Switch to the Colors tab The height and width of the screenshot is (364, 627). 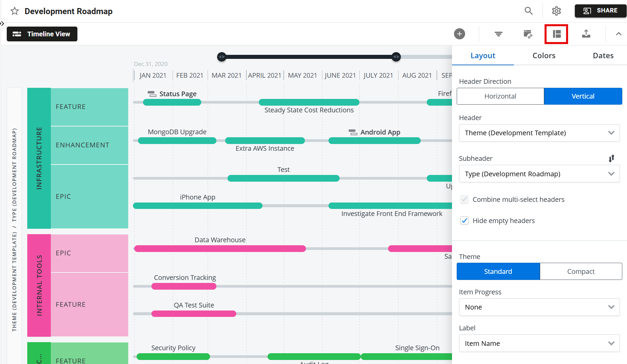544,56
